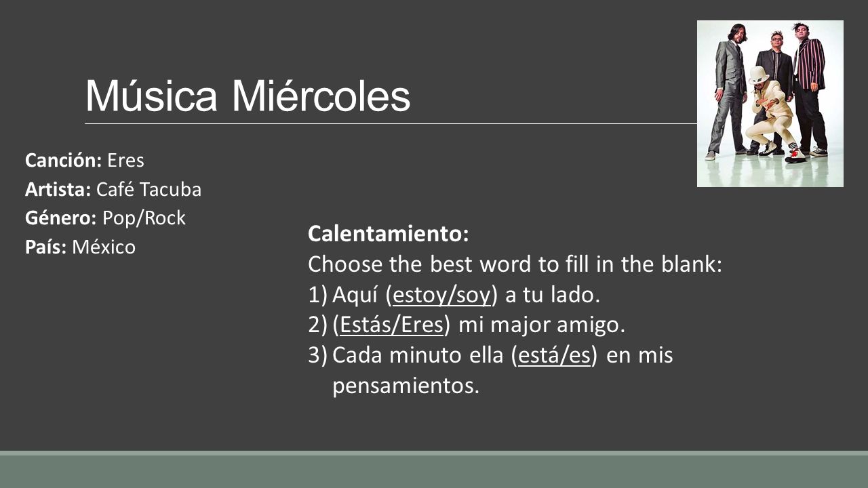The height and width of the screenshot is (488, 868).
Task: Click the underlined estoy/soy choice
Action: pos(441,296)
